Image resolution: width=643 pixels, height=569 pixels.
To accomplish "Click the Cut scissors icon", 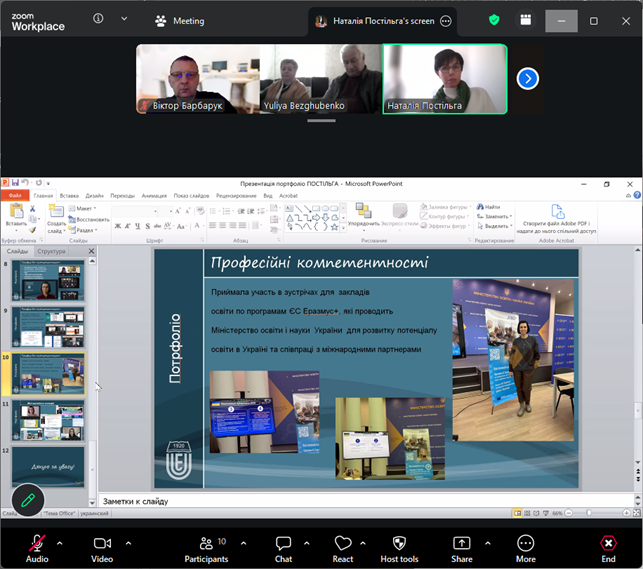I will (x=33, y=209).
